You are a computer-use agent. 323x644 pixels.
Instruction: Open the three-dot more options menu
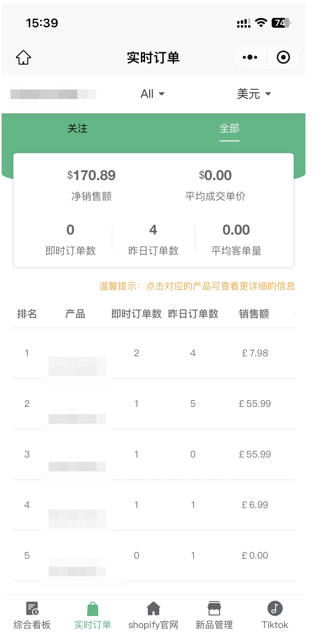250,57
